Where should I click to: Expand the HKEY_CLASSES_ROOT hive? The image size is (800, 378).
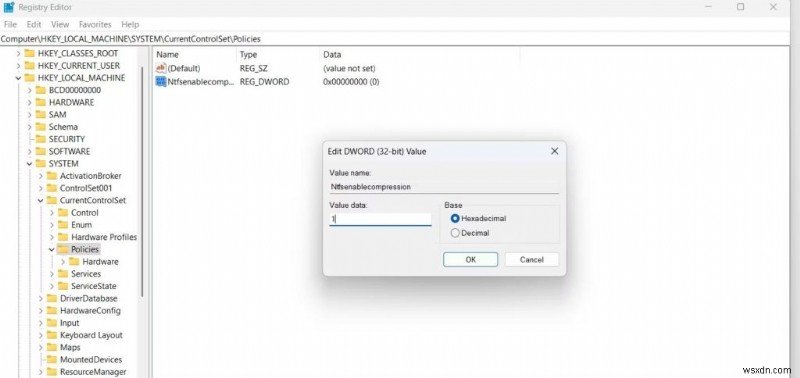(x=18, y=53)
